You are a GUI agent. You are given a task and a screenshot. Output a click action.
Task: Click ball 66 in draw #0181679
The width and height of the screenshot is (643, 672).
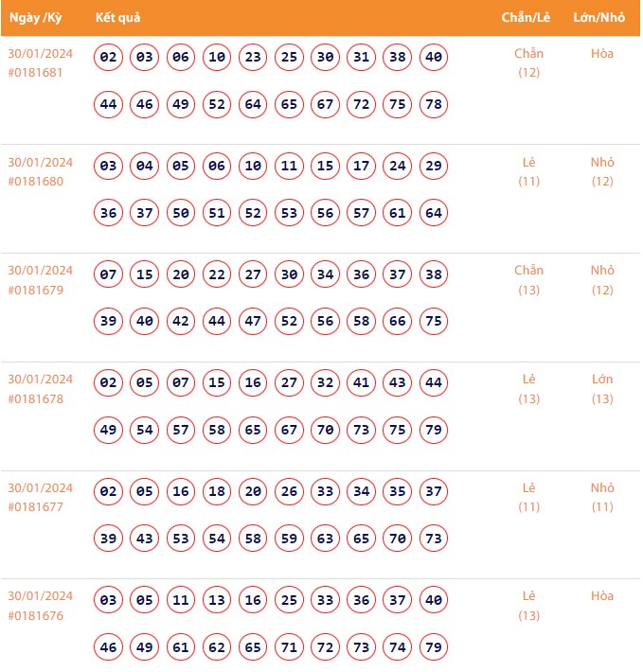point(398,321)
